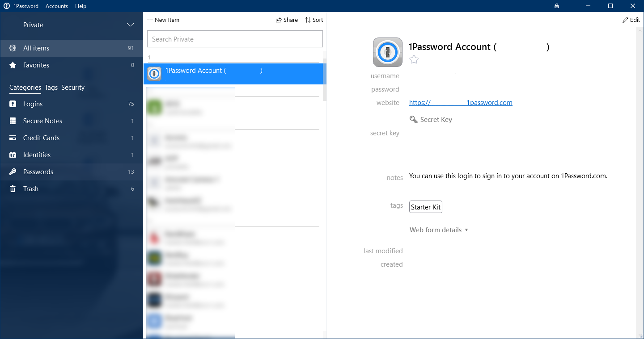Select the Private vault name
This screenshot has height=339, width=644.
point(33,25)
